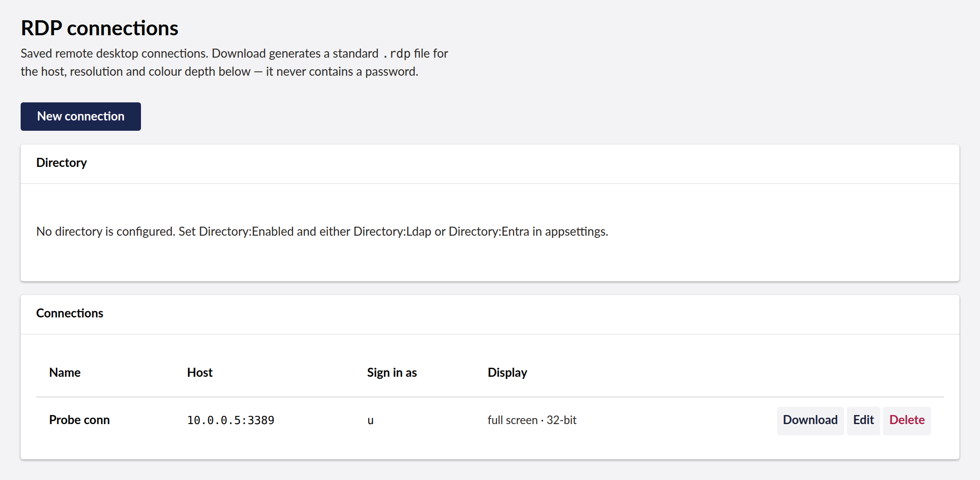
Task: Click the sign-in user 'u' cell
Action: [x=371, y=421]
